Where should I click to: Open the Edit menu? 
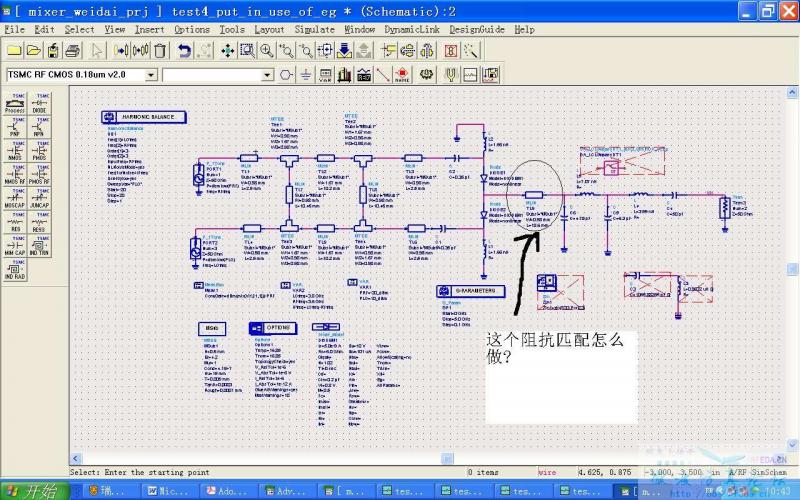click(x=44, y=30)
